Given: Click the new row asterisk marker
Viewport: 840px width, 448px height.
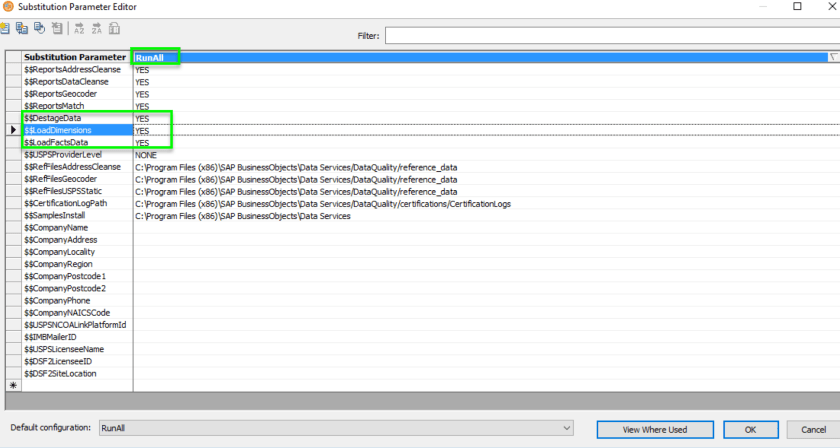Looking at the screenshot, I should click(13, 385).
